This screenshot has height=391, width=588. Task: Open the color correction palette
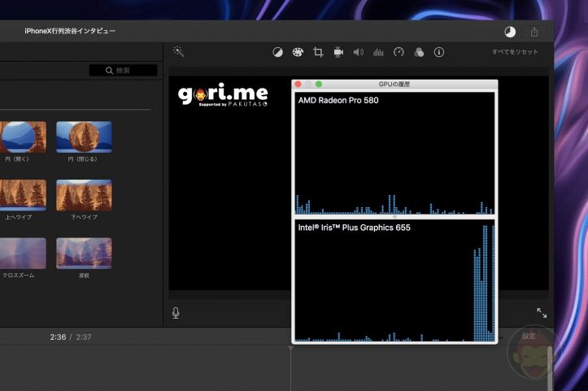[x=298, y=52]
